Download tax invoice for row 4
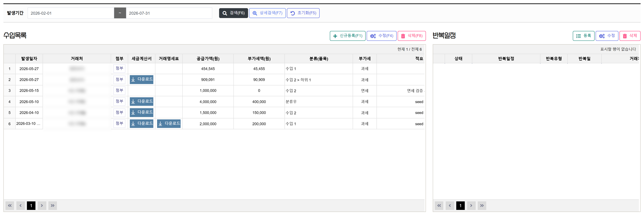The height and width of the screenshot is (215, 644). click(142, 101)
